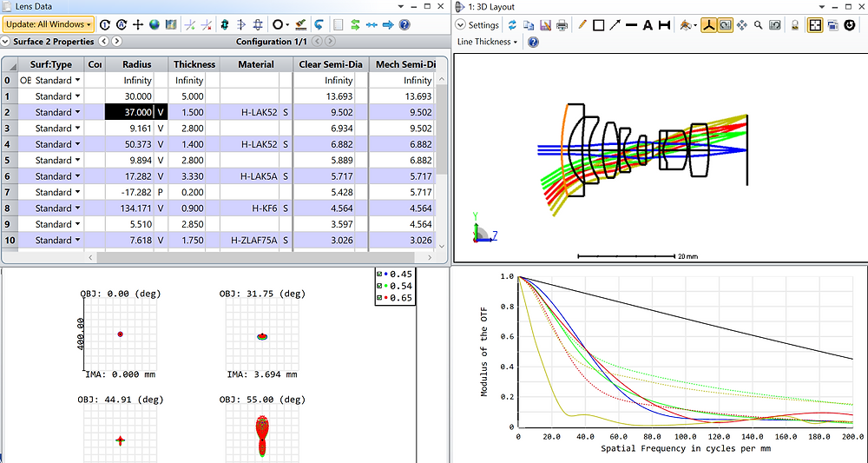This screenshot has height=463, width=868.
Task: Select the line drawing tool
Action: (631, 25)
